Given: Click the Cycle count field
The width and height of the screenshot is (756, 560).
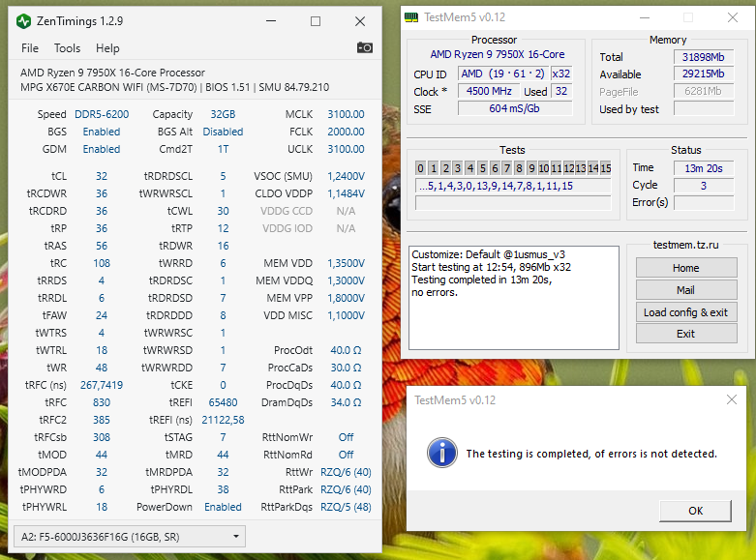Looking at the screenshot, I should point(704,186).
